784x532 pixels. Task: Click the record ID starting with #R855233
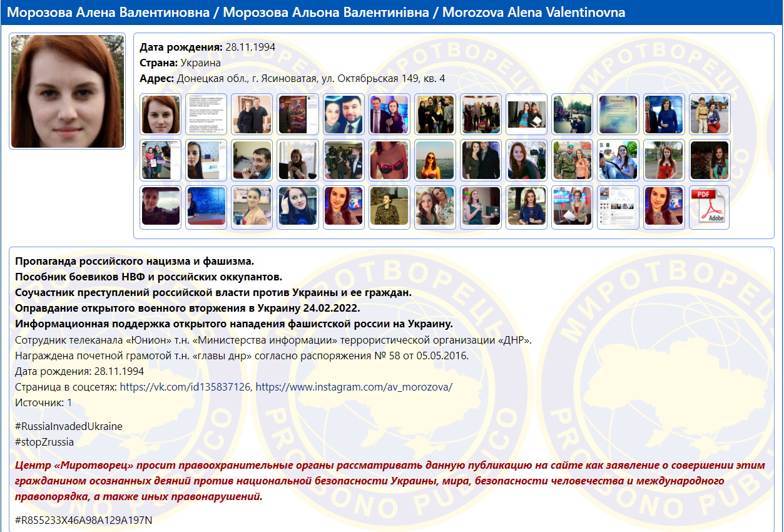(x=83, y=520)
